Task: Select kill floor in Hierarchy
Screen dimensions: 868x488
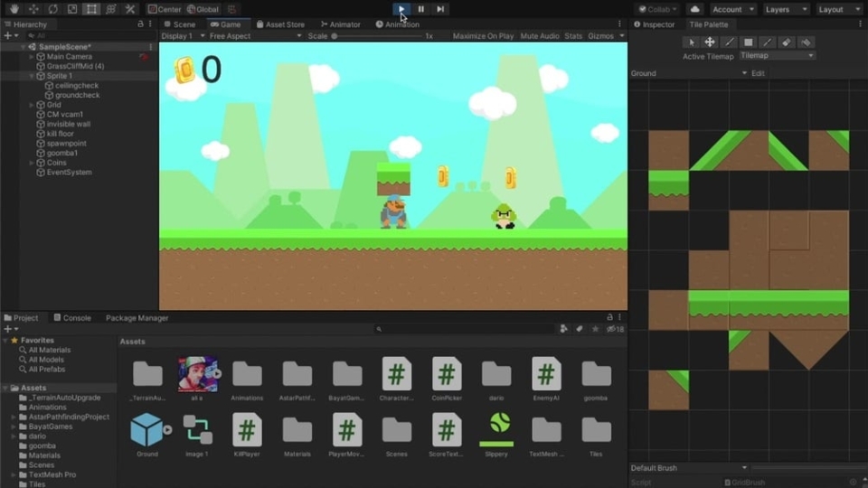Action: tap(60, 134)
